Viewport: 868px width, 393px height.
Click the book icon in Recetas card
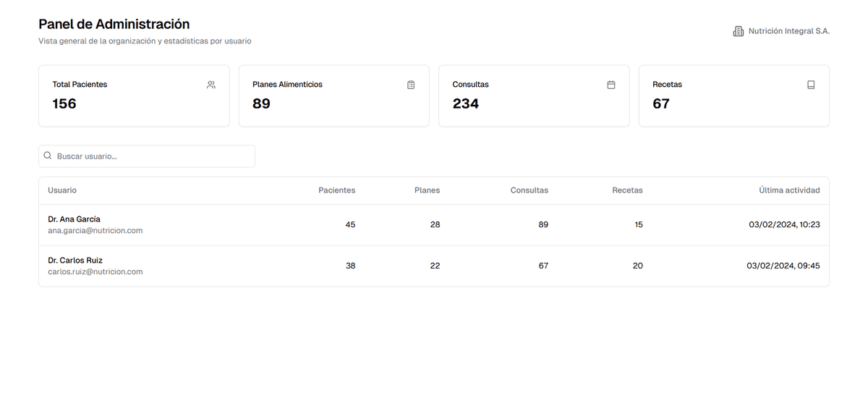811,85
